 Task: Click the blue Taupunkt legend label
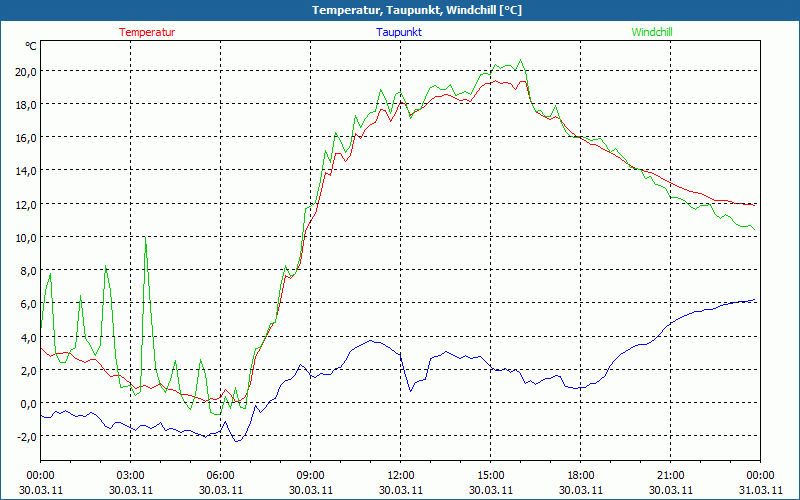399,32
